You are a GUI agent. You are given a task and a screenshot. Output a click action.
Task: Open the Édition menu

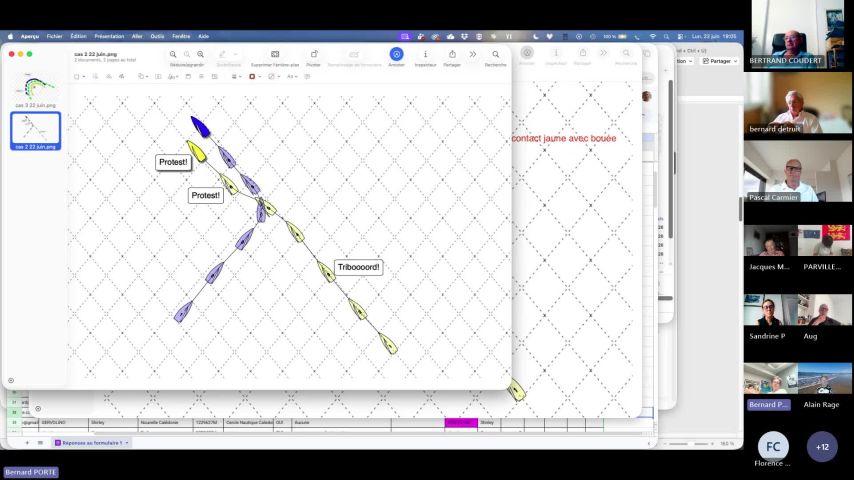point(78,37)
